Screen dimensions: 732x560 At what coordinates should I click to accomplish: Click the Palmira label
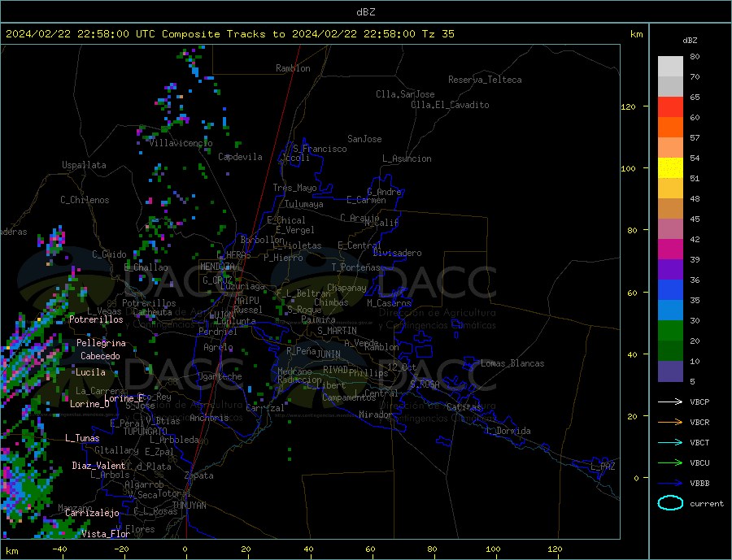pyautogui.click(x=318, y=319)
